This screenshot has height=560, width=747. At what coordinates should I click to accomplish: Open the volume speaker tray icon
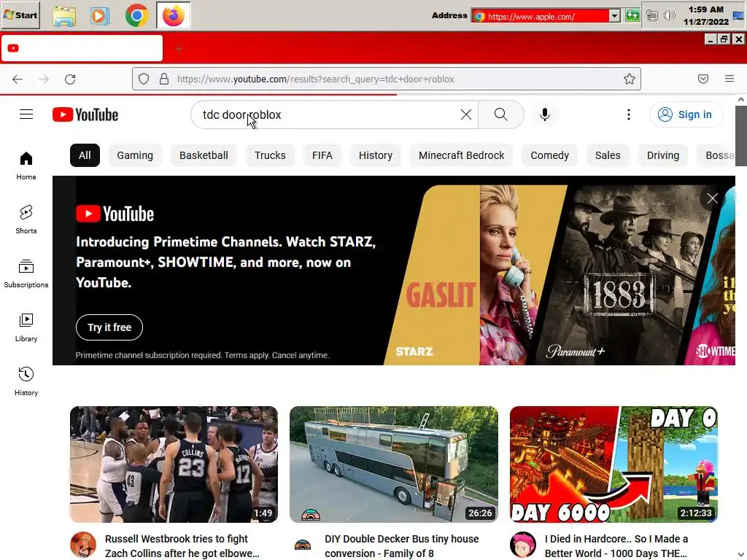pyautogui.click(x=670, y=16)
